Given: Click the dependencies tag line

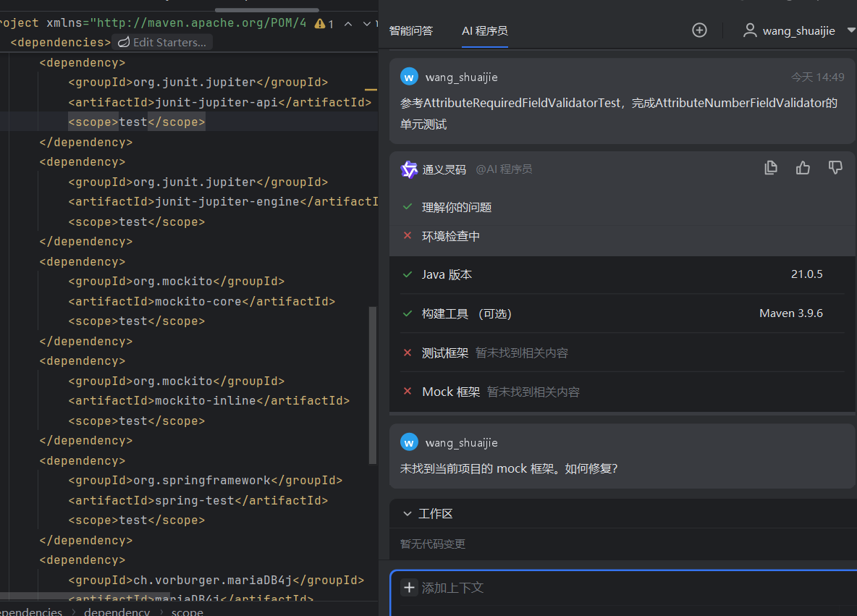Looking at the screenshot, I should pyautogui.click(x=60, y=42).
